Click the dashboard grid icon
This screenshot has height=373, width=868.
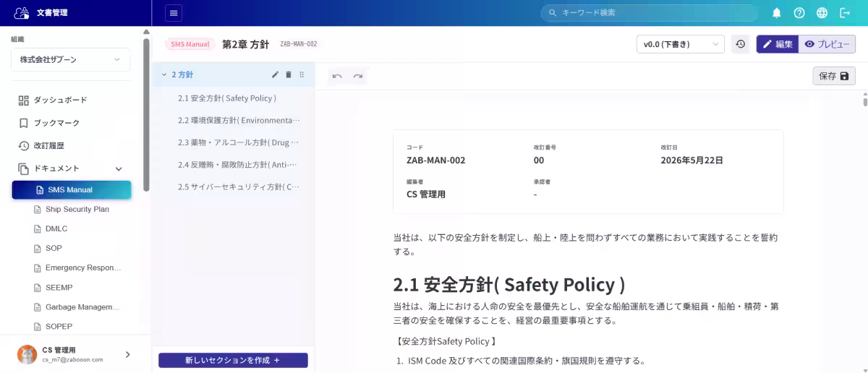(24, 100)
